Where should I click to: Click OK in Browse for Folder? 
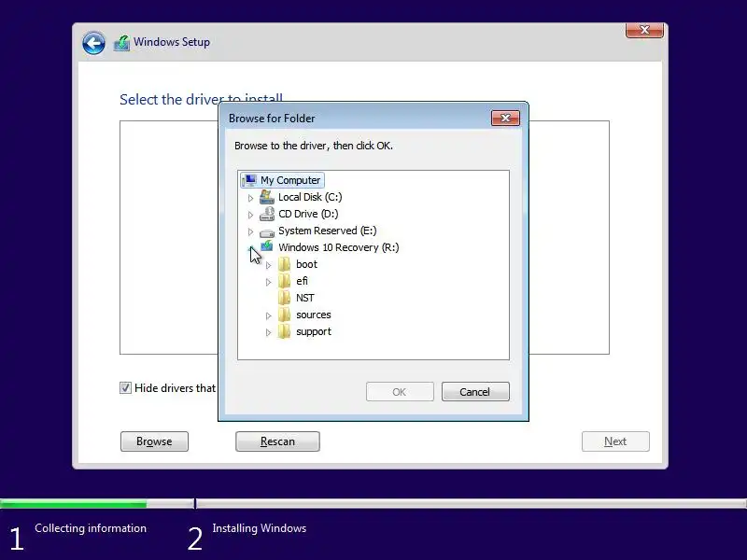tap(400, 391)
